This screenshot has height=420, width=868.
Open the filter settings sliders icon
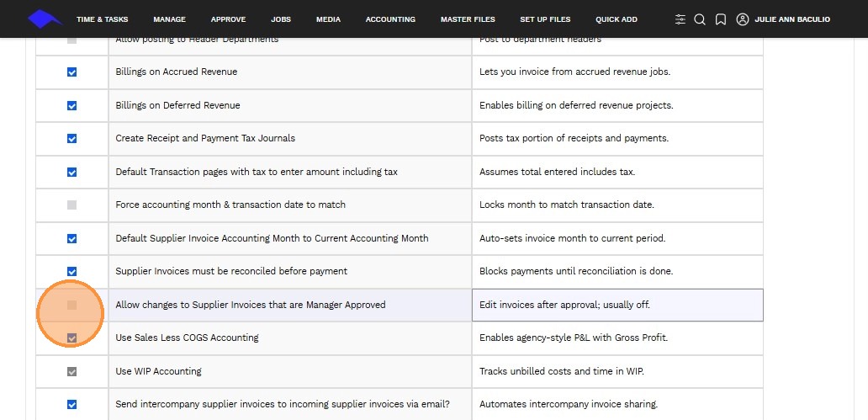680,19
